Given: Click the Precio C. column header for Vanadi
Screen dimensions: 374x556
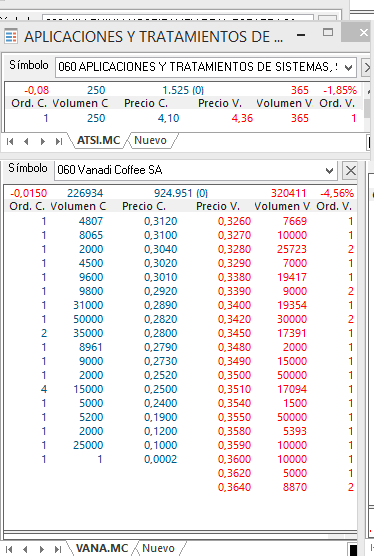Looking at the screenshot, I should point(144,206).
